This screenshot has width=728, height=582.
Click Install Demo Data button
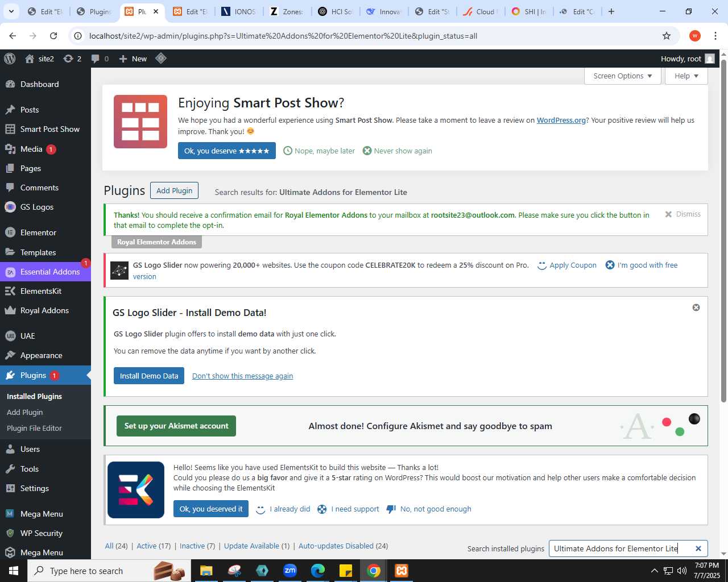[149, 376]
